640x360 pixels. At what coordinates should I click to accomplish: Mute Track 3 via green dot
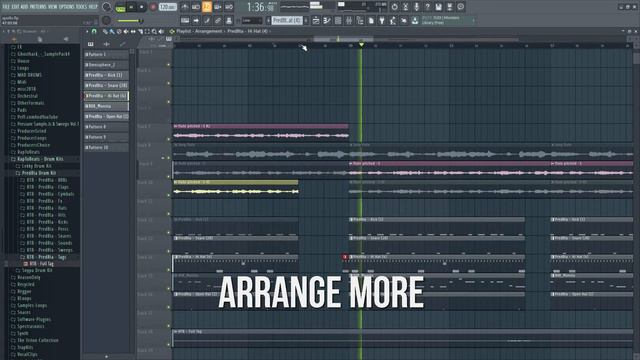coord(168,102)
